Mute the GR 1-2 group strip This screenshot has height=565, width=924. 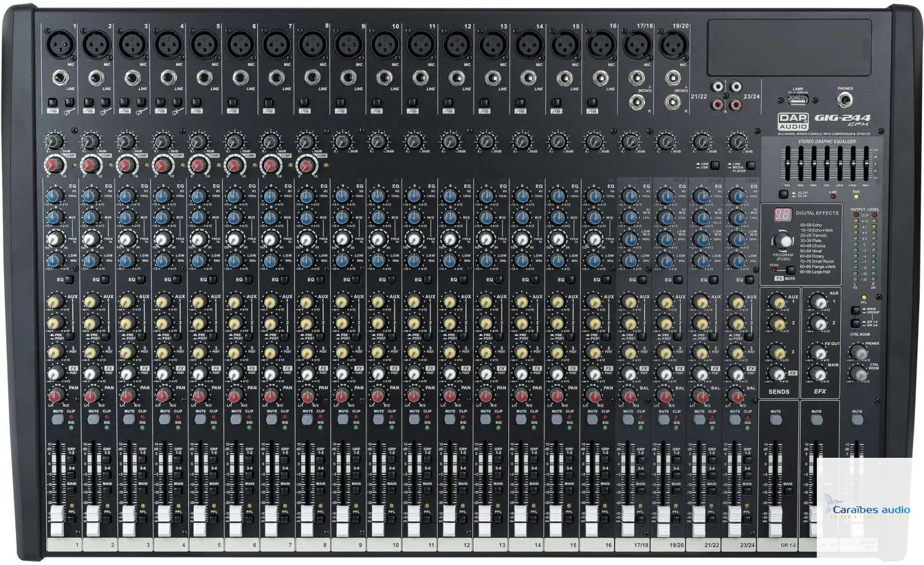(x=776, y=420)
